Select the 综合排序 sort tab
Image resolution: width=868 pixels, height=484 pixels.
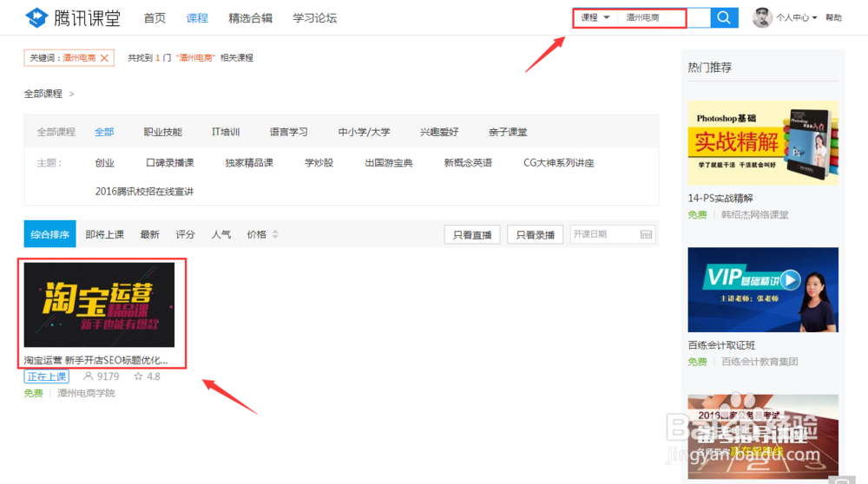49,234
